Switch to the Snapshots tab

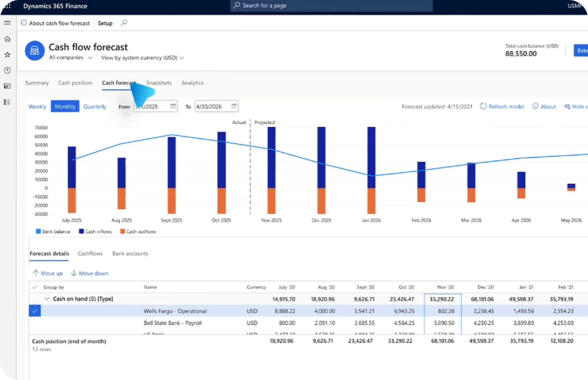[x=159, y=83]
